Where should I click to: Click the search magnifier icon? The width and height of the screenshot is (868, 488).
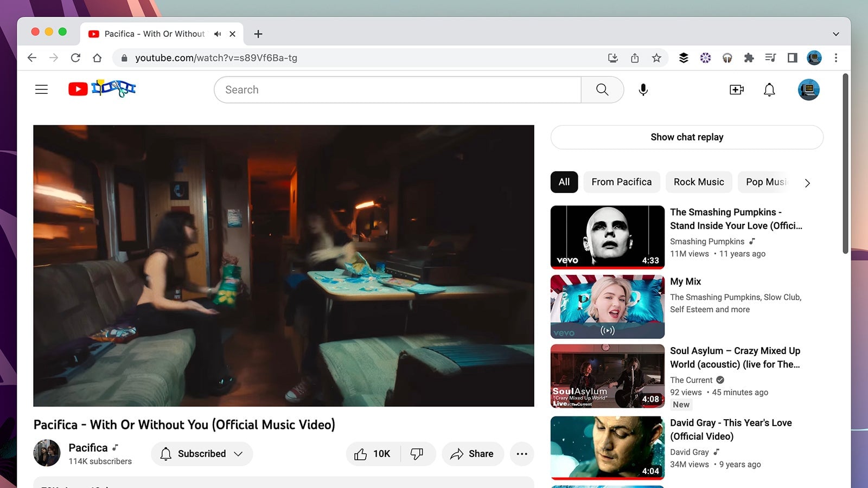602,89
